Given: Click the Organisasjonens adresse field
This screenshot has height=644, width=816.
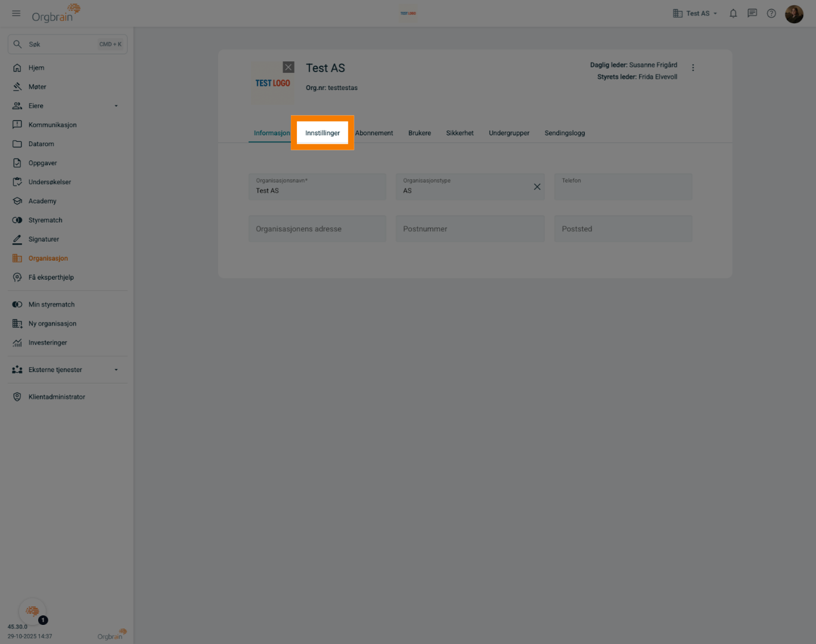Looking at the screenshot, I should pyautogui.click(x=317, y=229).
